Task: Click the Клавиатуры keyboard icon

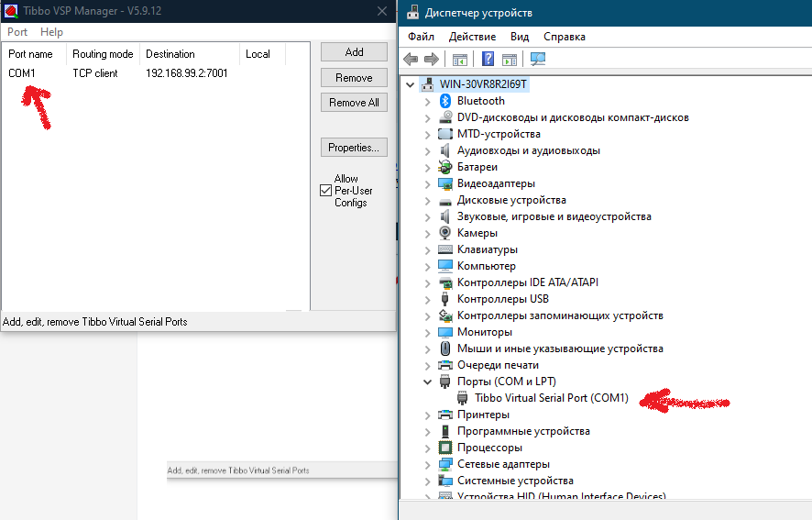Action: (444, 249)
